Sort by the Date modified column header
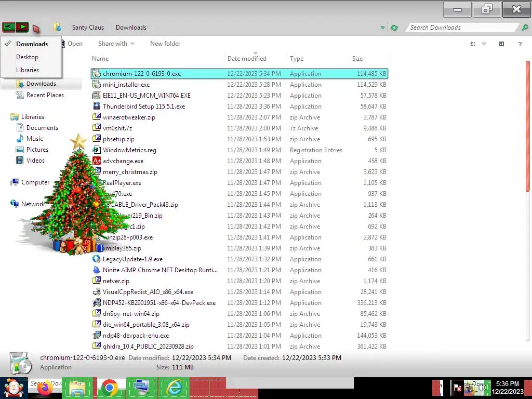The height and width of the screenshot is (399, 532). (247, 58)
